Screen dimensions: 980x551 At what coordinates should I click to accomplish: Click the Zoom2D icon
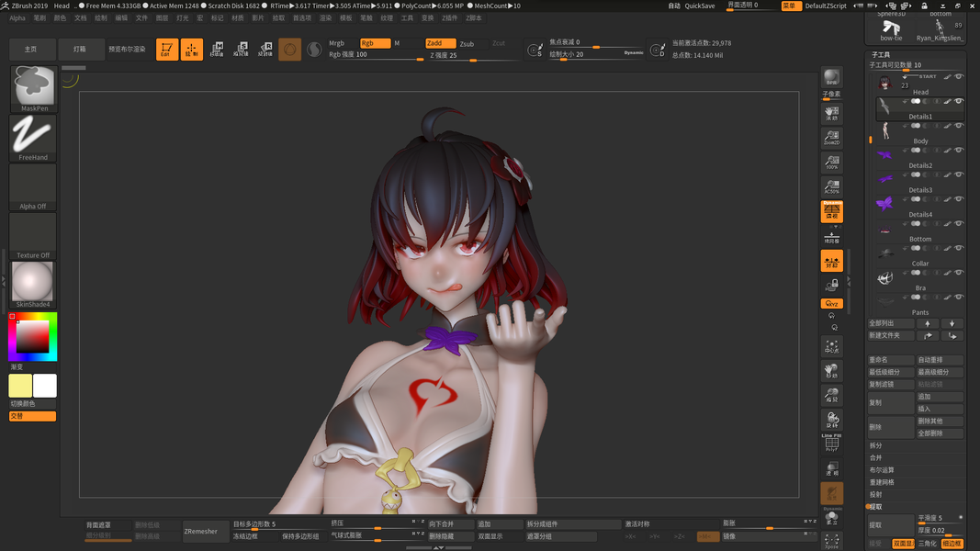[x=832, y=138]
